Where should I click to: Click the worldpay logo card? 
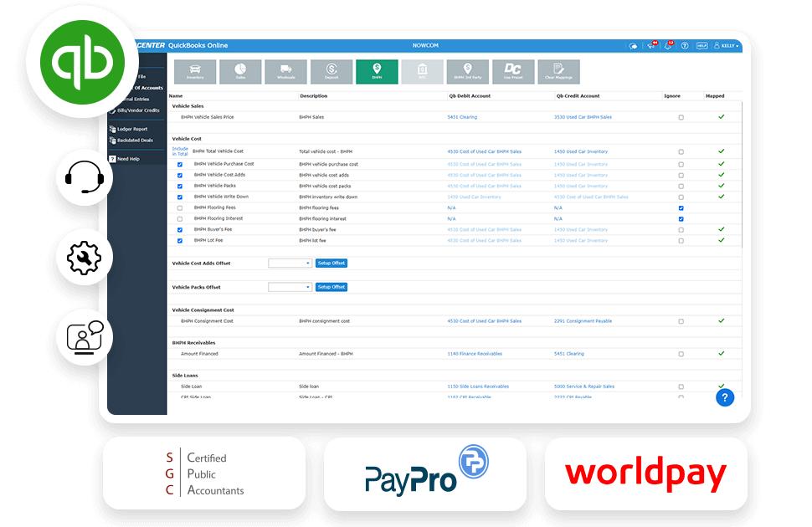[x=645, y=474]
